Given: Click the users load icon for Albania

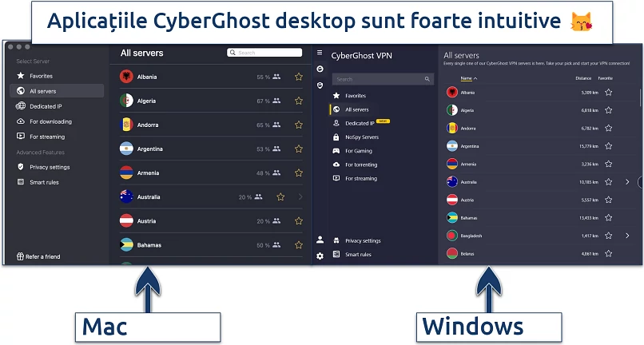Looking at the screenshot, I should [276, 77].
